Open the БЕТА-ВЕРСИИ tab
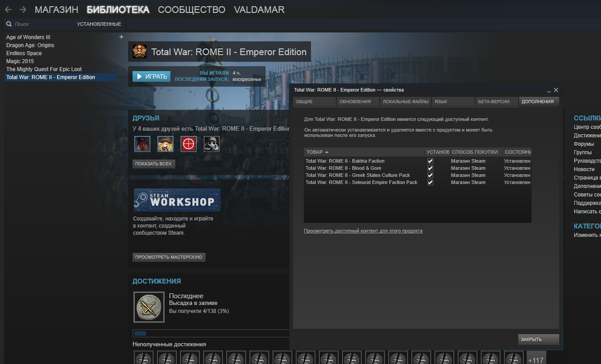The image size is (601, 364). [x=494, y=102]
